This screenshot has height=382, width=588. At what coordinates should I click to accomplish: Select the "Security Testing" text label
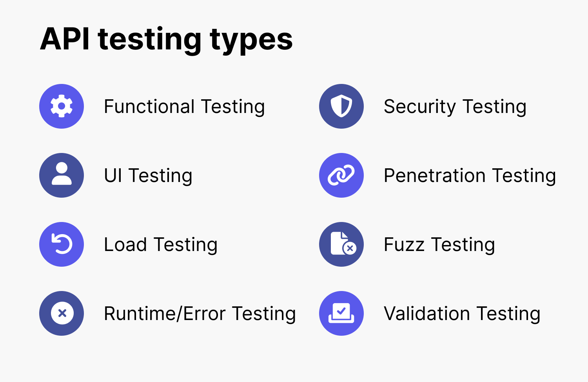pyautogui.click(x=455, y=107)
